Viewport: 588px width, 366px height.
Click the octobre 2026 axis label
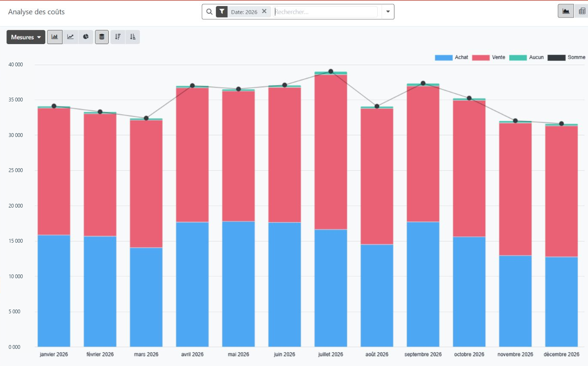469,354
